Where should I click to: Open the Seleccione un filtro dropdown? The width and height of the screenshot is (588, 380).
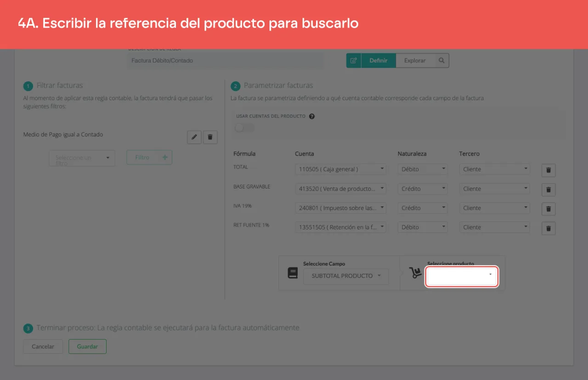82,158
